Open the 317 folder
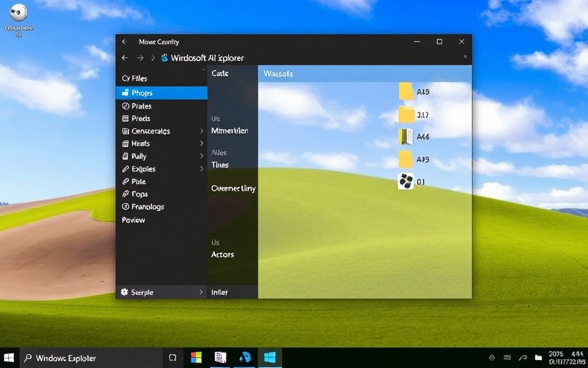588x368 pixels. (x=406, y=115)
